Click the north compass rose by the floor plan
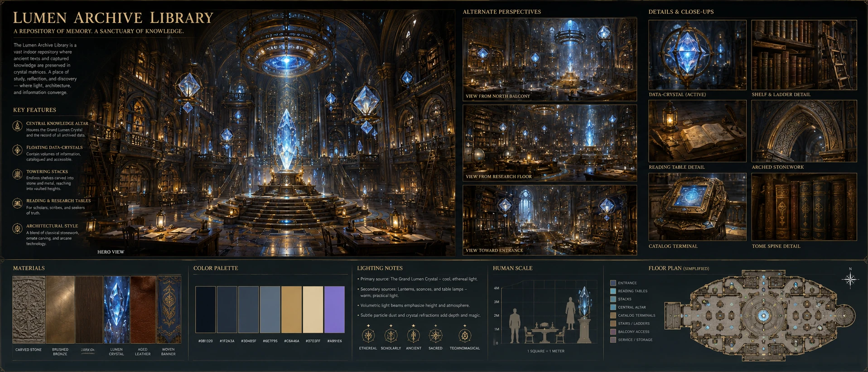Screen dimensions: 868x372 tap(850, 279)
